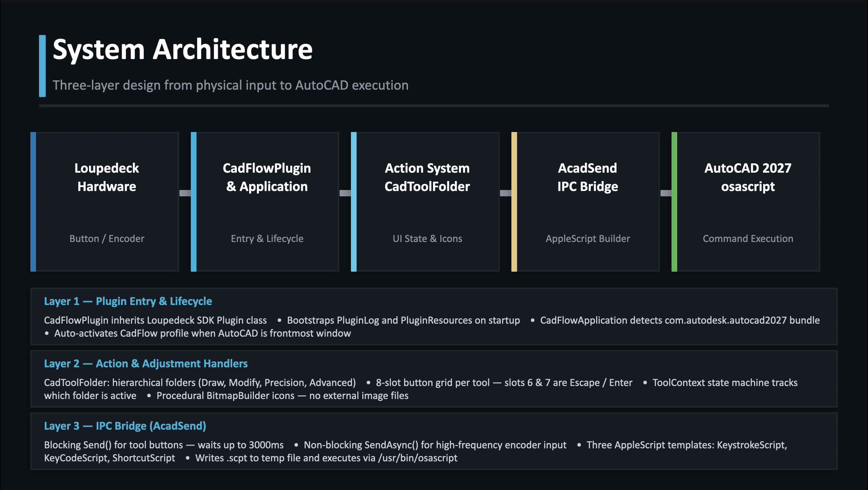Screen dimensions: 868x490
Task: Click the Entry & Lifecycle caption
Action: [267, 238]
